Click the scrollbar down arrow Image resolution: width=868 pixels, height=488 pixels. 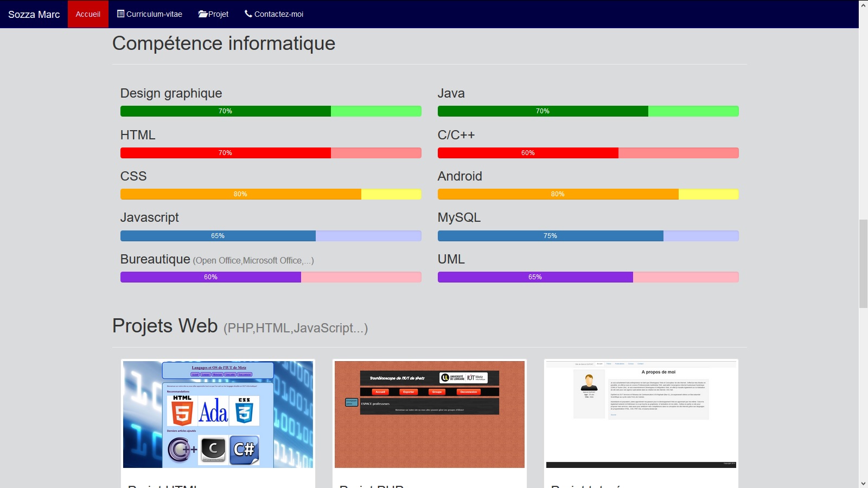(863, 483)
